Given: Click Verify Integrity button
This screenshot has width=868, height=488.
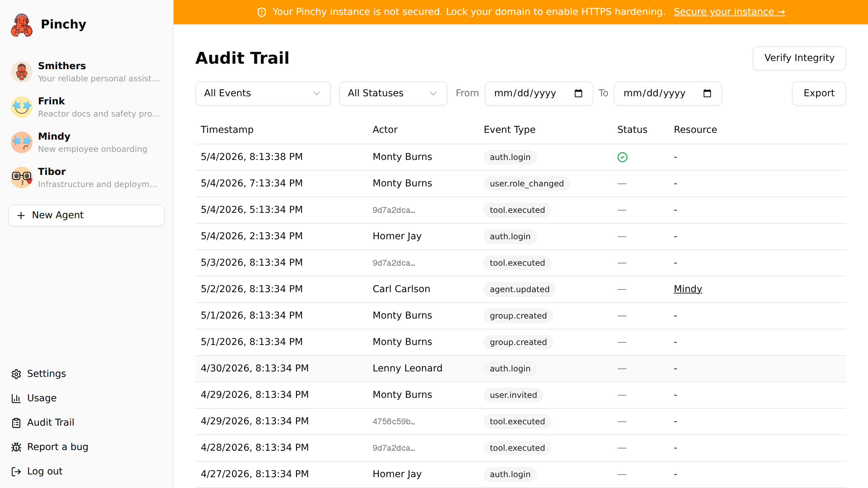Looking at the screenshot, I should pyautogui.click(x=799, y=58).
